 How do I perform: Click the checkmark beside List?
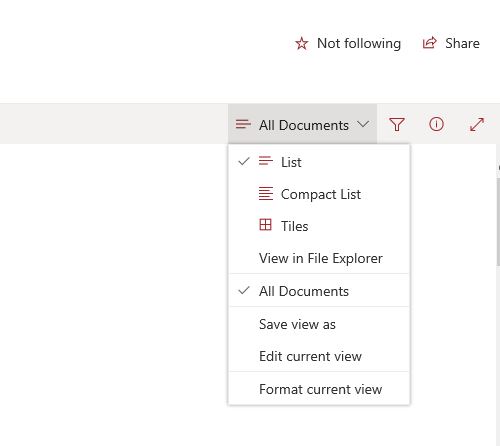click(x=244, y=162)
